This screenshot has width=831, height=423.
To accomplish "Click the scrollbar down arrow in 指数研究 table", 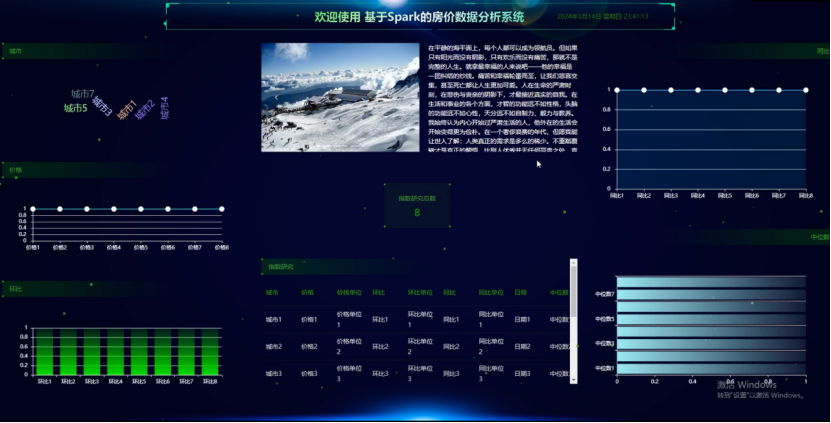I will [573, 380].
